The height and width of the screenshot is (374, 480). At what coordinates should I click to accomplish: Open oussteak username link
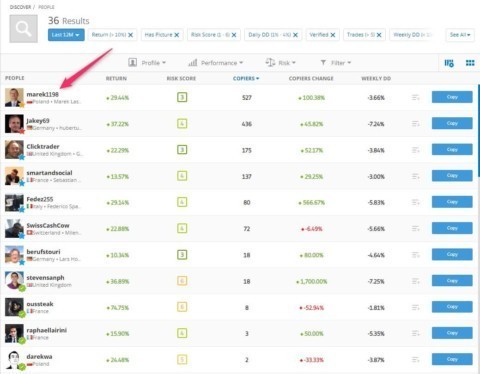coord(40,304)
